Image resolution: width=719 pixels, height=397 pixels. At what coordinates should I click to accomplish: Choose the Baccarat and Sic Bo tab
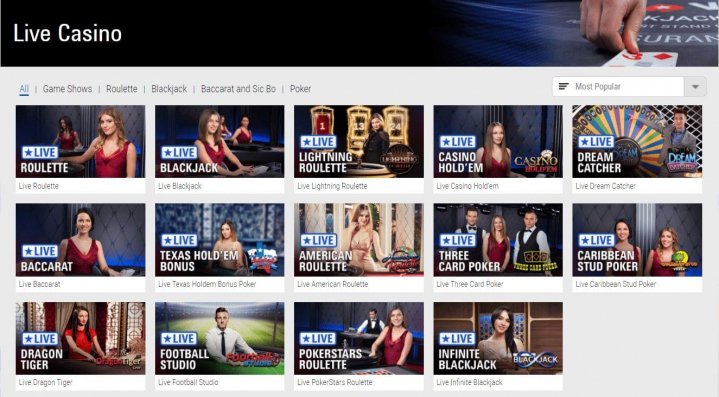point(238,89)
